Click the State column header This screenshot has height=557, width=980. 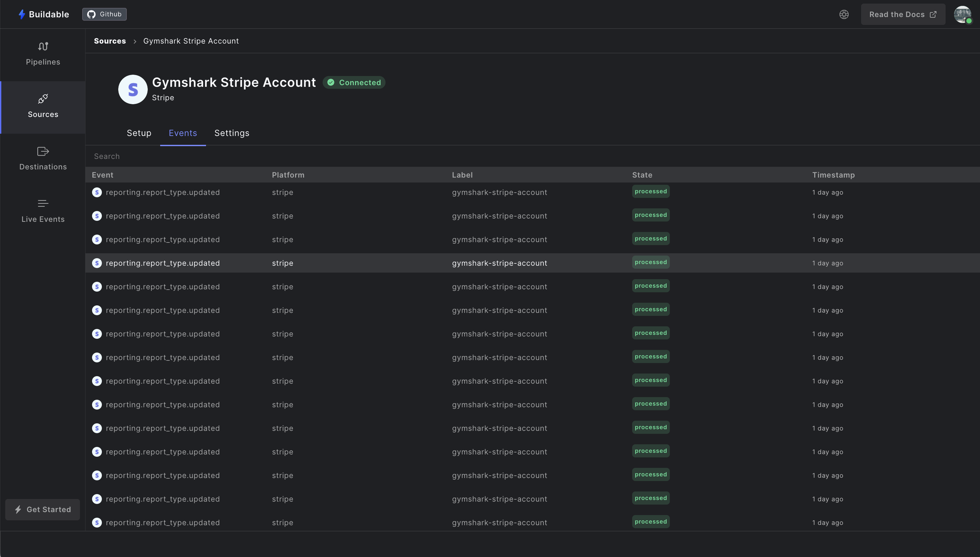pos(642,175)
